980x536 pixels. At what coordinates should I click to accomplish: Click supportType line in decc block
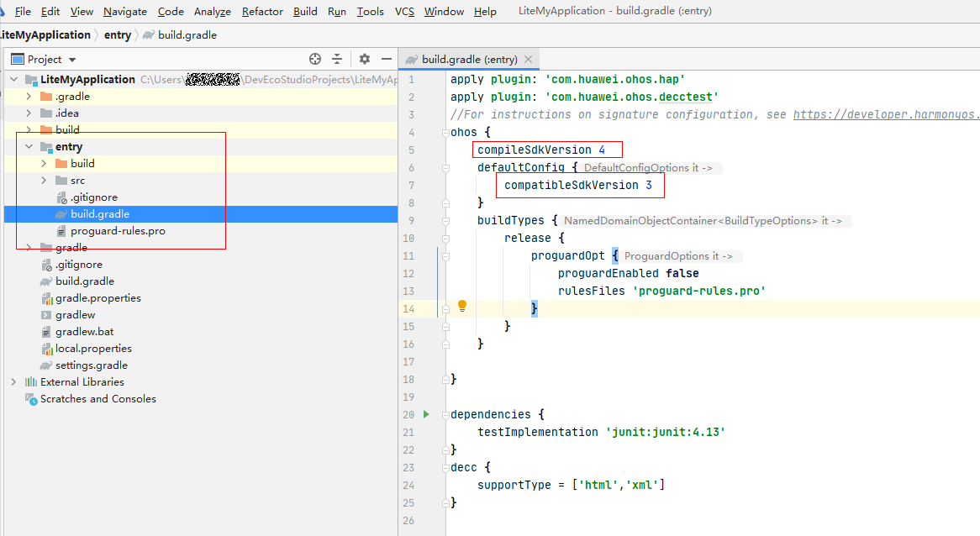(572, 485)
